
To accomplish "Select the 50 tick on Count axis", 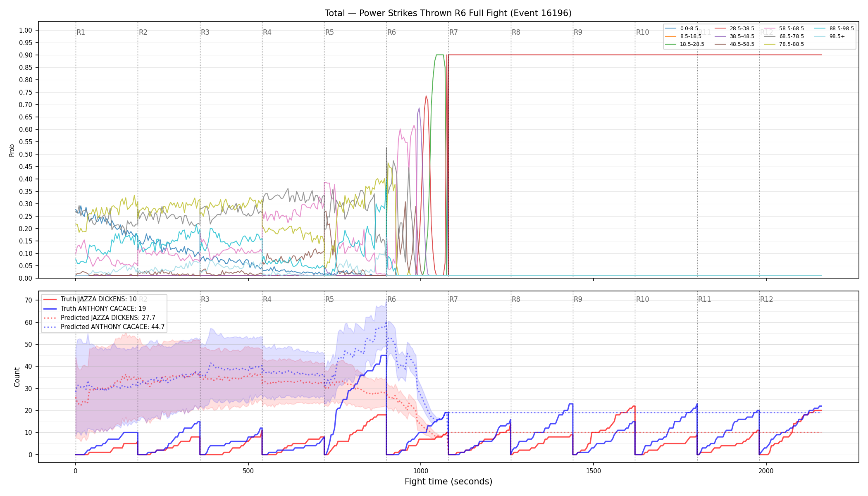I will pyautogui.click(x=29, y=344).
